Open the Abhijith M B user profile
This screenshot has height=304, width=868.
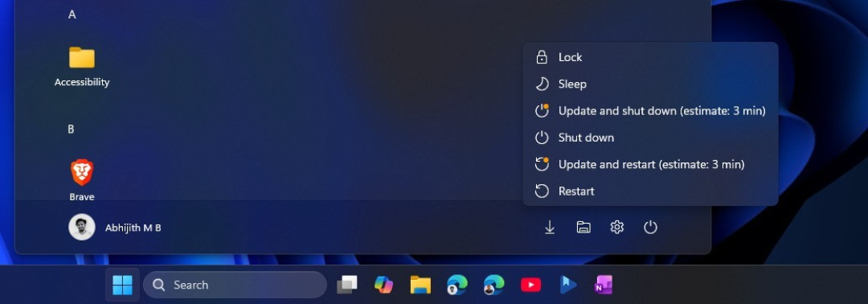click(115, 227)
